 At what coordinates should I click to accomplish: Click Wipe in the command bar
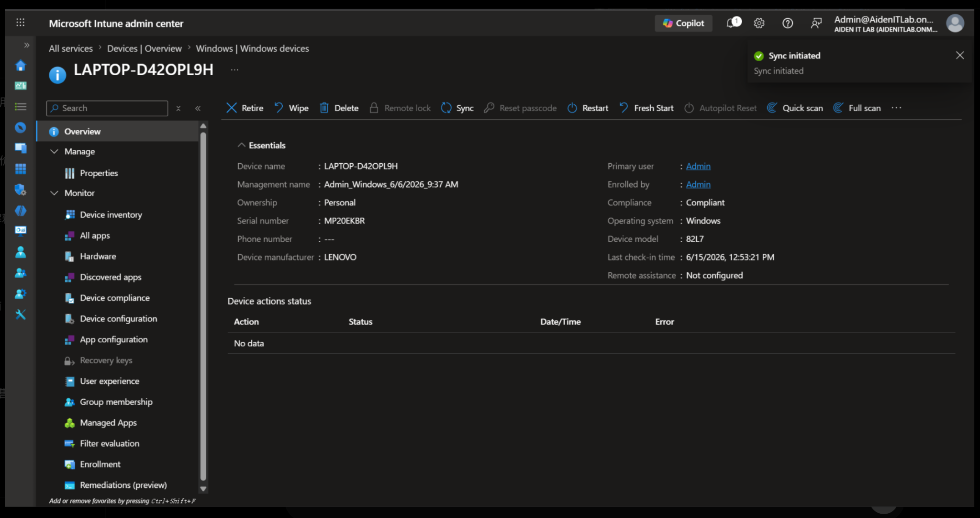coord(291,108)
